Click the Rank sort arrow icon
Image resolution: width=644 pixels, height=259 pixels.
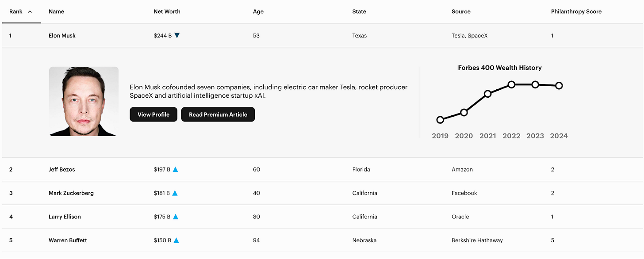pyautogui.click(x=30, y=11)
